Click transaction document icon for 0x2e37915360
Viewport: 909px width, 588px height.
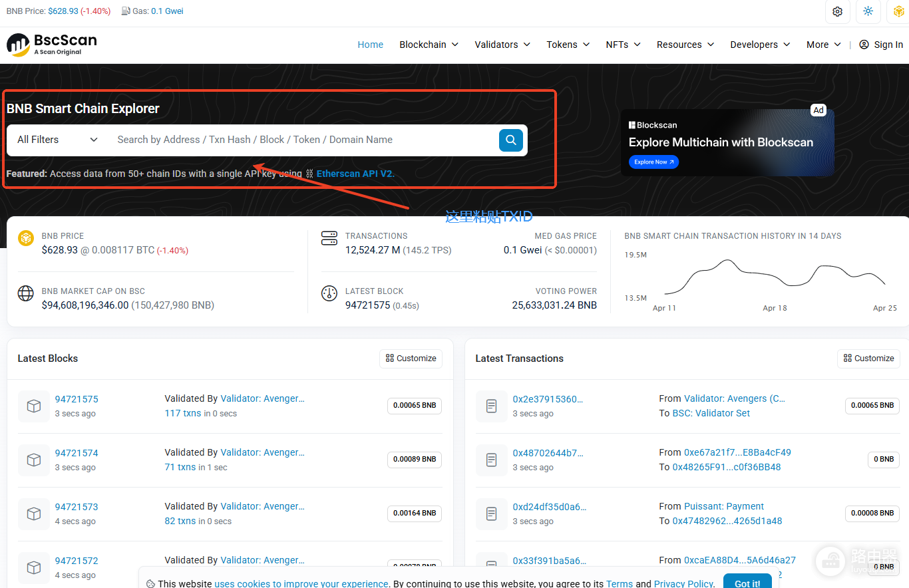click(492, 406)
